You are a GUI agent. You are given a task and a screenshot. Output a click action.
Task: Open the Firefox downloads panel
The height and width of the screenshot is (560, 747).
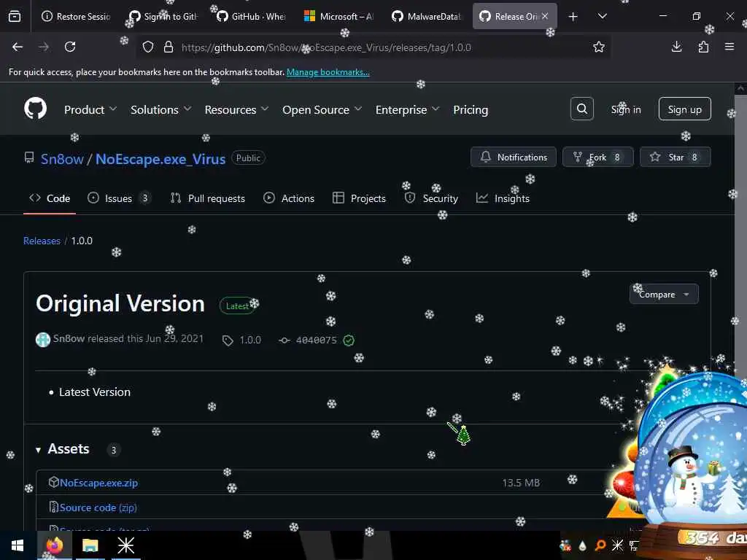[676, 47]
